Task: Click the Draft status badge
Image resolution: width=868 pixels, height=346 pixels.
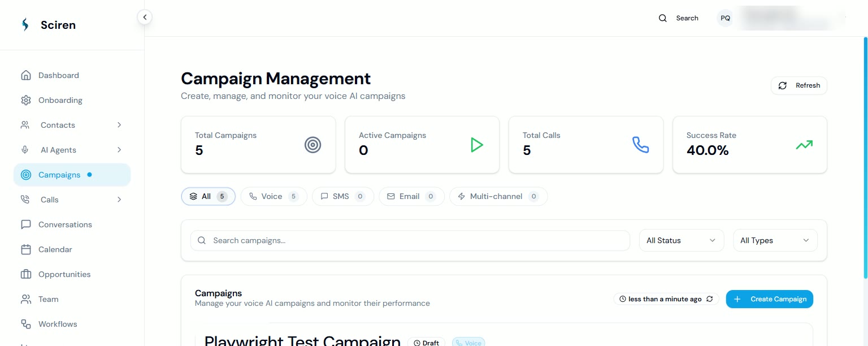Action: point(427,342)
